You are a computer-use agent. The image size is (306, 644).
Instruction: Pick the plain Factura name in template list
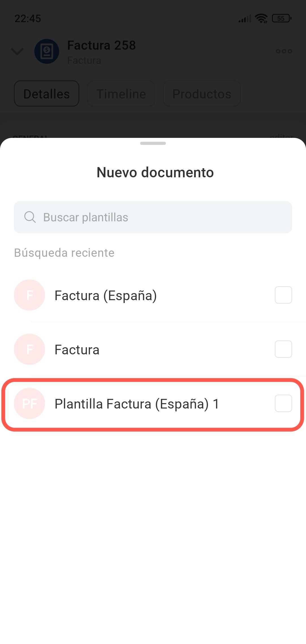pos(77,350)
